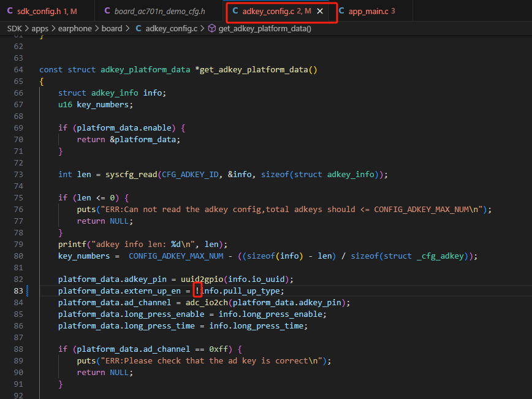
Task: Click info.long_press_time on line 86
Action: (256, 325)
